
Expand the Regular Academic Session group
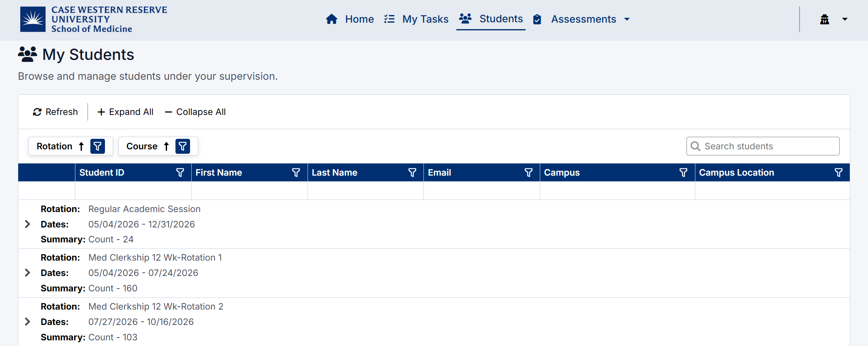28,224
